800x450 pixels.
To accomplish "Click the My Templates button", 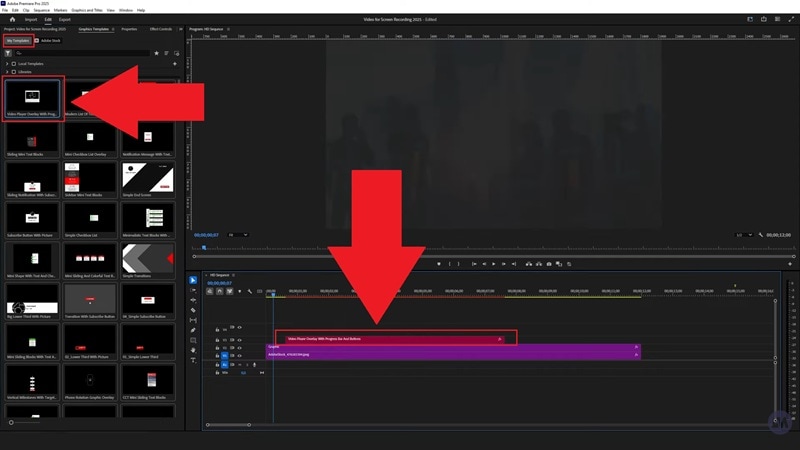I will (x=18, y=41).
